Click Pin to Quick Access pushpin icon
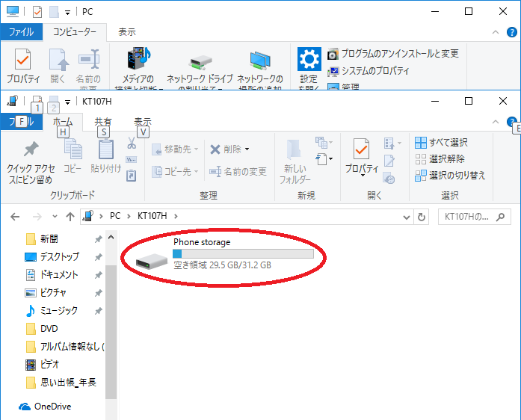This screenshot has height=420, width=521. (30, 151)
